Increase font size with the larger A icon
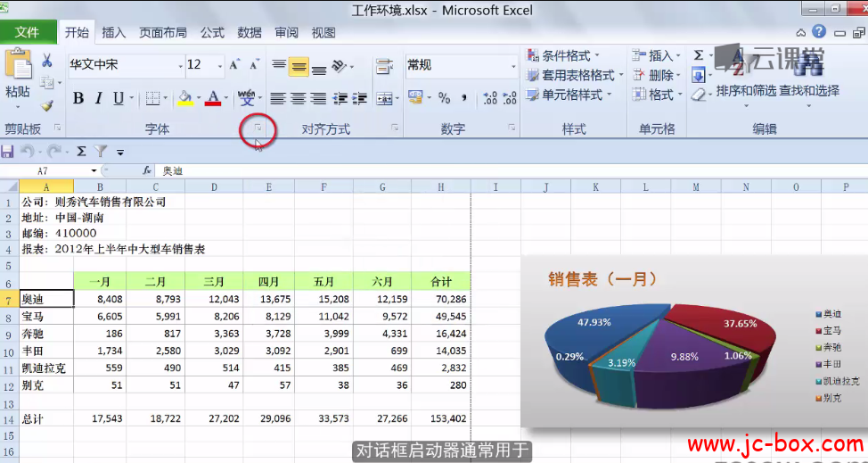 point(234,65)
